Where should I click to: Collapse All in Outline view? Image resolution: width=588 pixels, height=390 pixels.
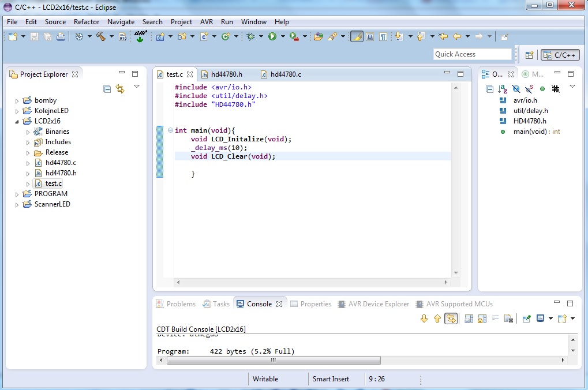[489, 89]
